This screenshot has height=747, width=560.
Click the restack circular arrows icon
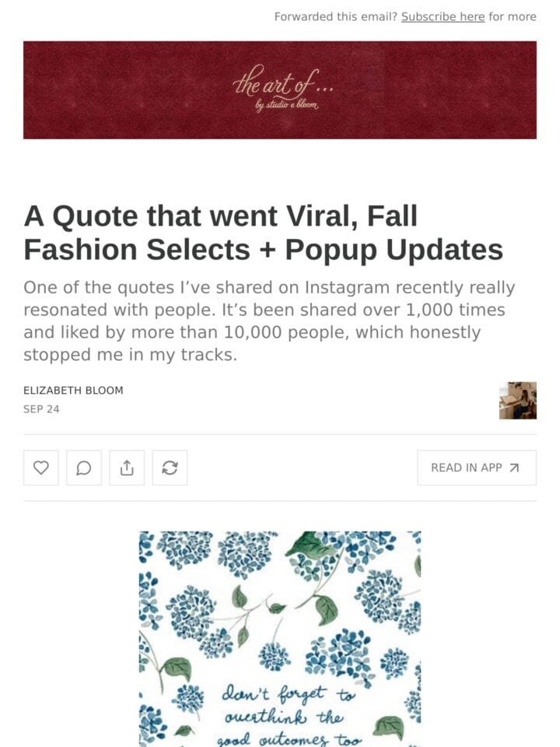[x=170, y=468]
